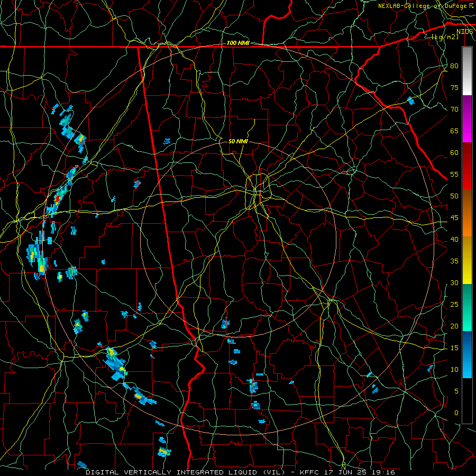Pick the brown-orange band of the color scale

(x=467, y=213)
